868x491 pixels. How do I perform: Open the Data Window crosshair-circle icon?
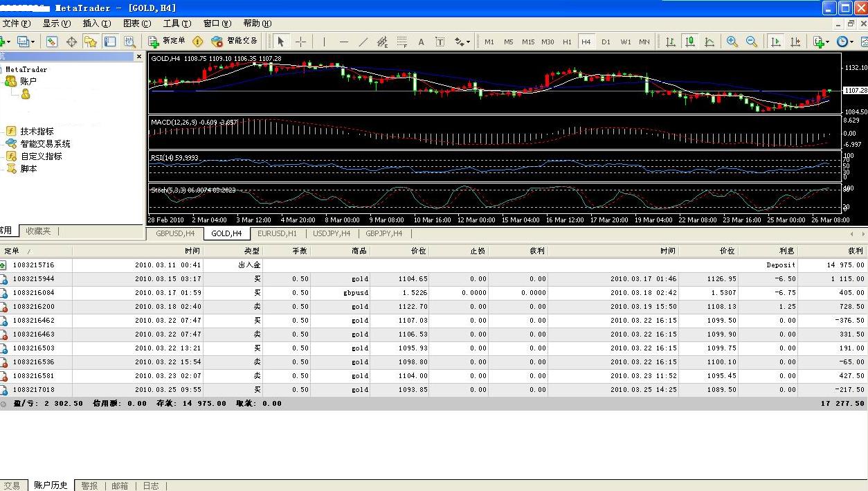(71, 42)
